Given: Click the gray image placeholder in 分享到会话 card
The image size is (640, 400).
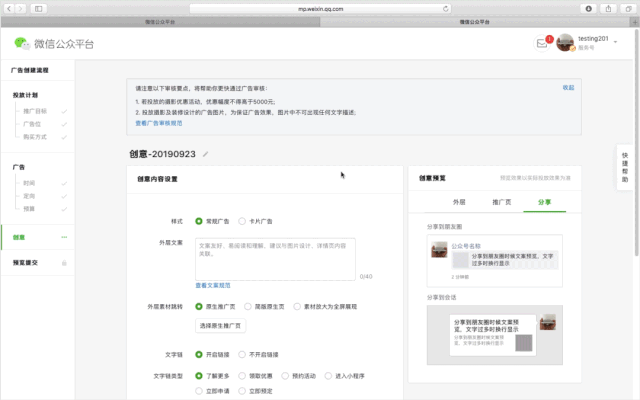Looking at the screenshot, I should pos(524,343).
